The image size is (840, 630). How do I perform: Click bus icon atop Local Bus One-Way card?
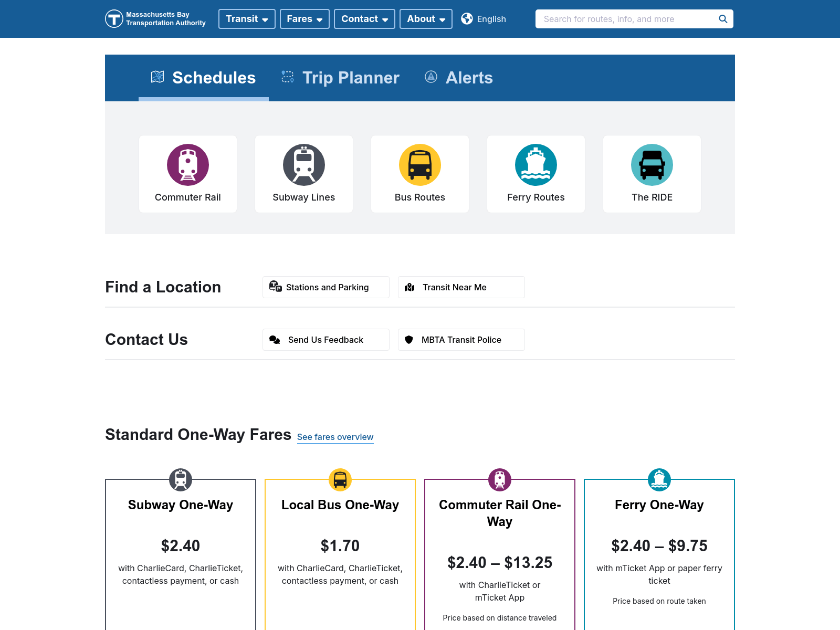[340, 480]
